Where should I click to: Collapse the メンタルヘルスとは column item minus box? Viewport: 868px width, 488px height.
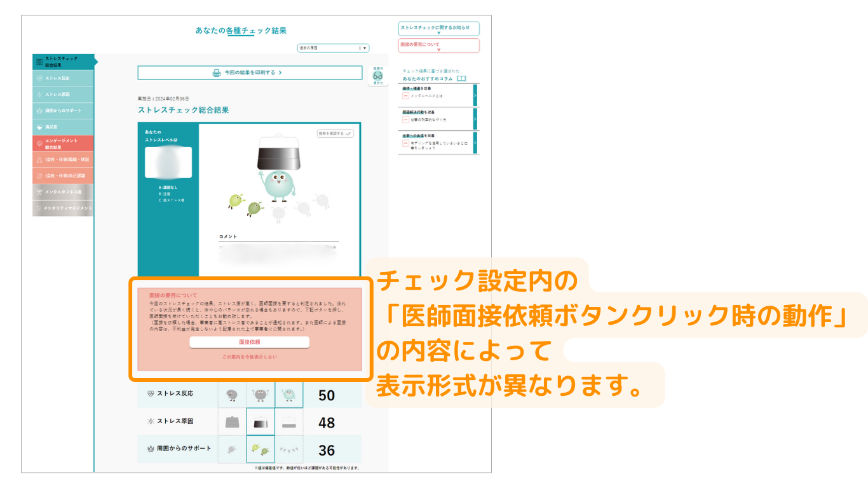click(406, 95)
